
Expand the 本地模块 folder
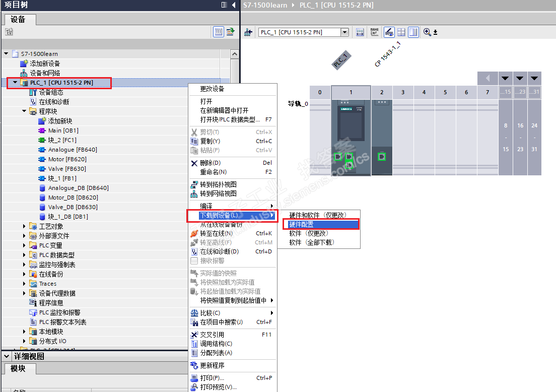click(24, 332)
